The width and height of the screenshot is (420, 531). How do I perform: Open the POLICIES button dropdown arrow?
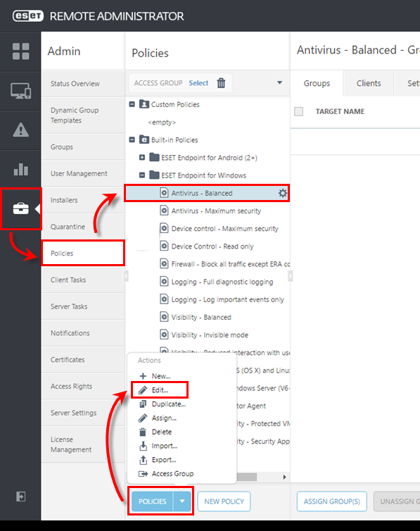coord(182,501)
